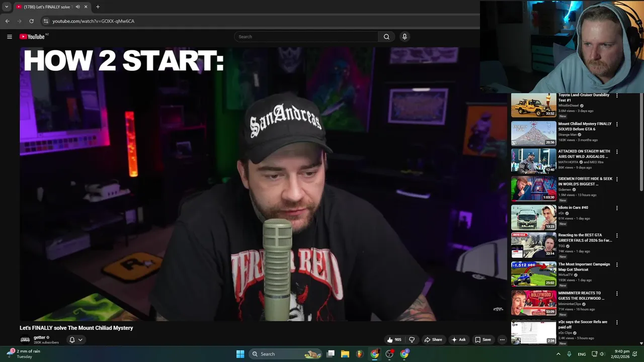Open Task View on taskbar

point(331,354)
